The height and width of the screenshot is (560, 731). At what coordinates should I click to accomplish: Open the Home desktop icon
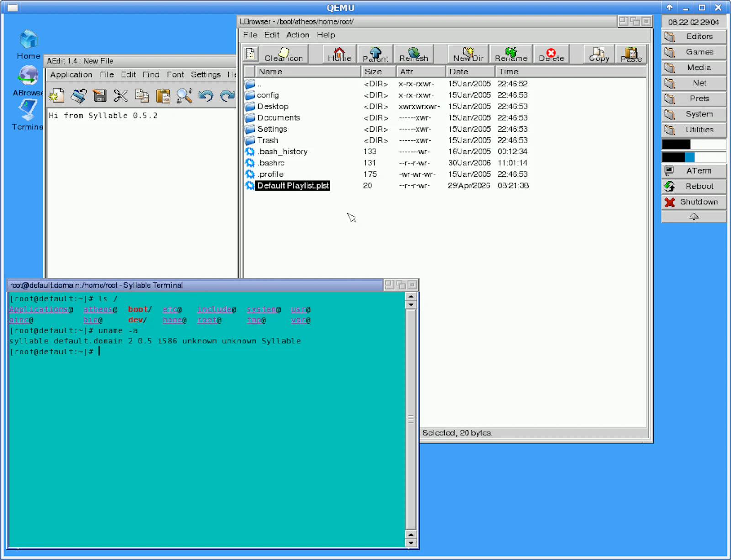pyautogui.click(x=28, y=45)
